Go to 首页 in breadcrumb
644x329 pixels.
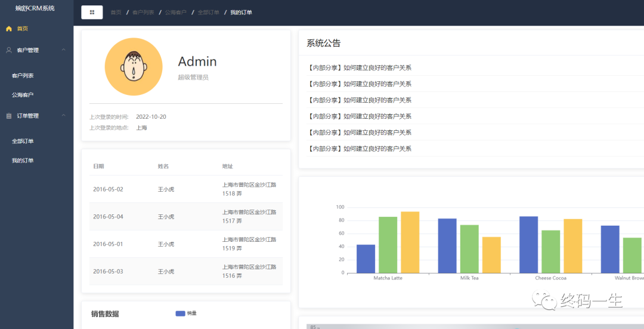pos(116,13)
